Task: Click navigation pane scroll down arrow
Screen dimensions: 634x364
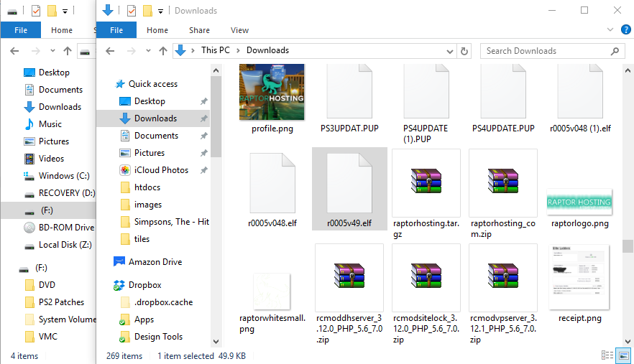Action: pos(216,342)
